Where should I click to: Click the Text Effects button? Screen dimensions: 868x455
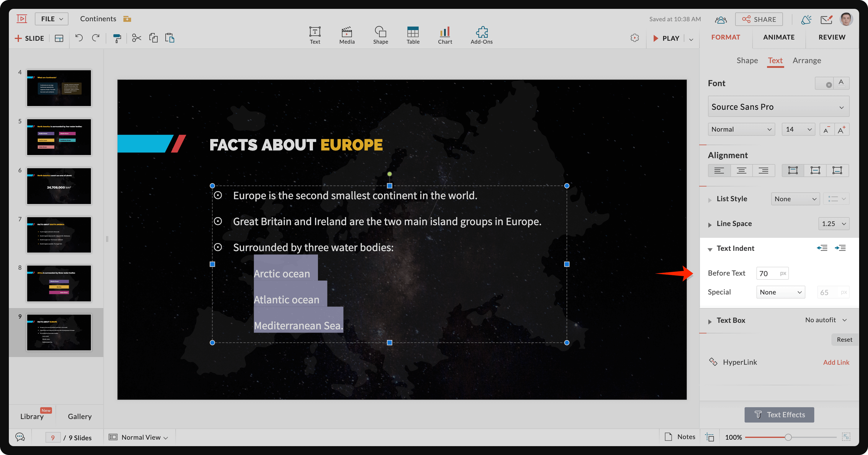(x=779, y=415)
